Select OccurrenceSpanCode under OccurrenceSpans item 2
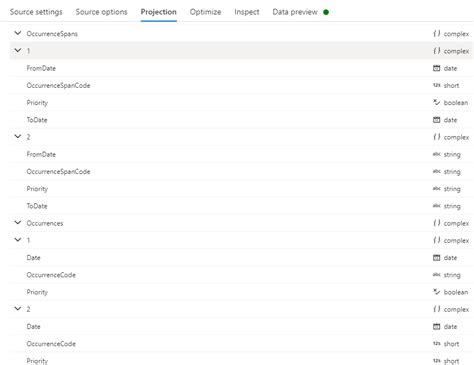This screenshot has width=474, height=365. click(58, 171)
